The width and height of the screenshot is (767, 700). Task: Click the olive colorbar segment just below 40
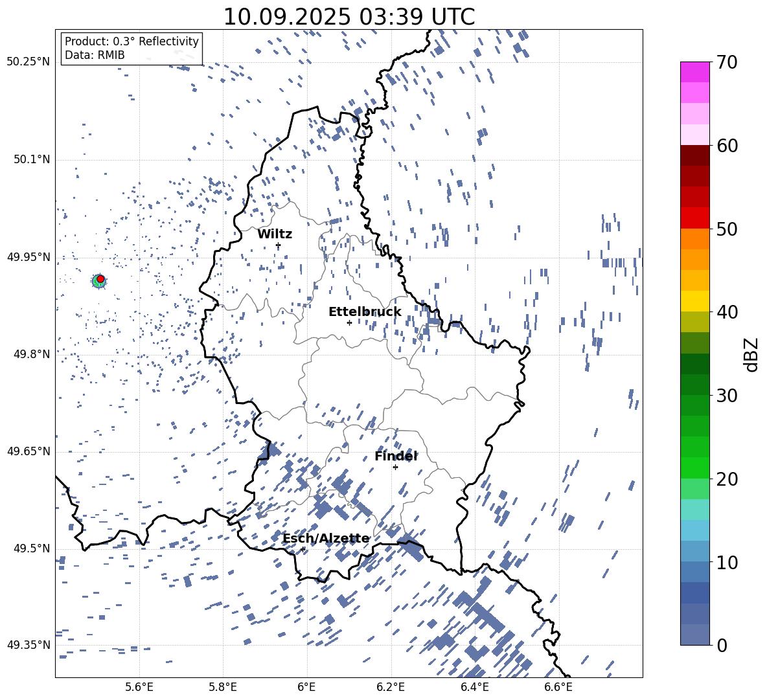pyautogui.click(x=694, y=322)
